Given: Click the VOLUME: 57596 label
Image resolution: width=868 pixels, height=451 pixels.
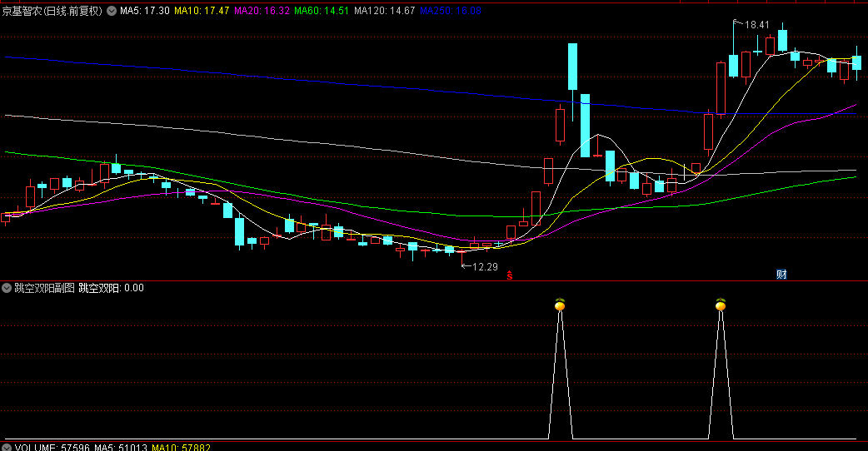Looking at the screenshot, I should click(x=52, y=447).
